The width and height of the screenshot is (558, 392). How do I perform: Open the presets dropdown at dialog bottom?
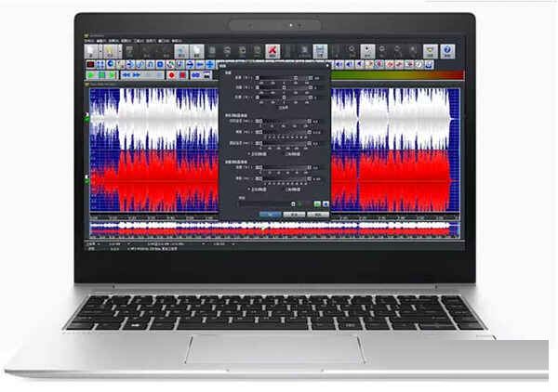click(x=294, y=203)
